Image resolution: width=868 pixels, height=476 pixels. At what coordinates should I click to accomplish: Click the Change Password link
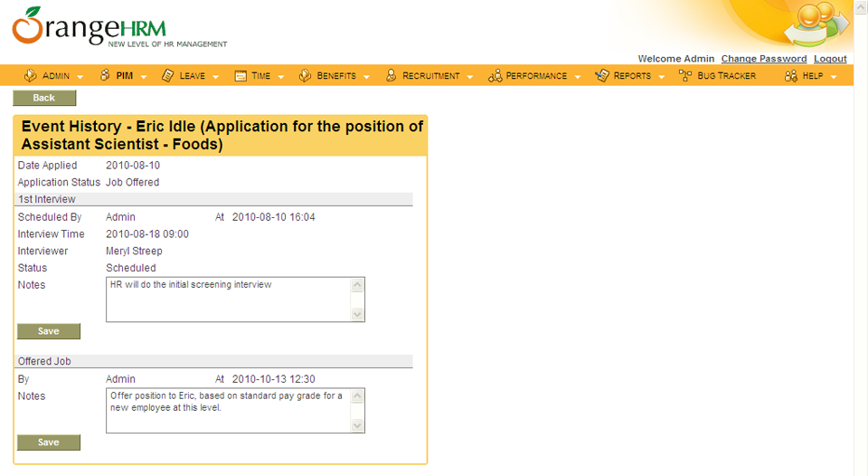764,59
